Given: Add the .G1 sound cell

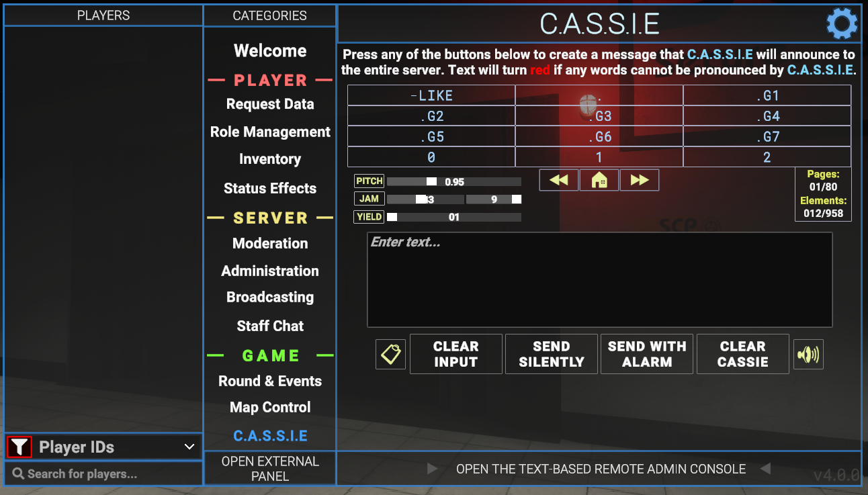Looking at the screenshot, I should pyautogui.click(x=767, y=95).
